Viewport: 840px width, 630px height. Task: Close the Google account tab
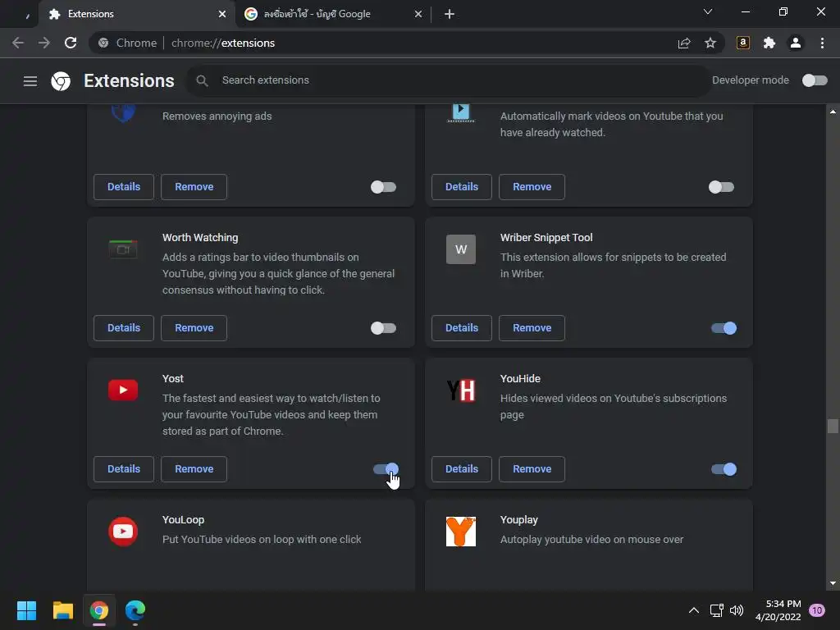pos(418,14)
